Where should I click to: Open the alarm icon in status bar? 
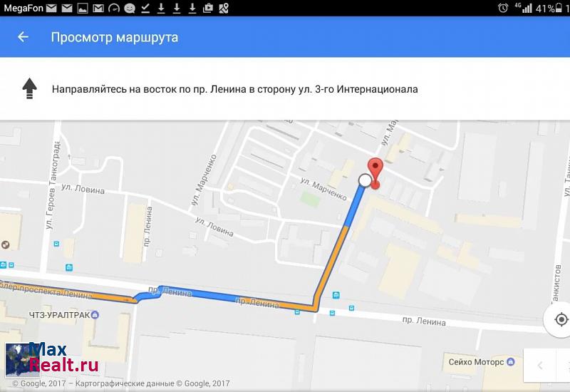[503, 8]
